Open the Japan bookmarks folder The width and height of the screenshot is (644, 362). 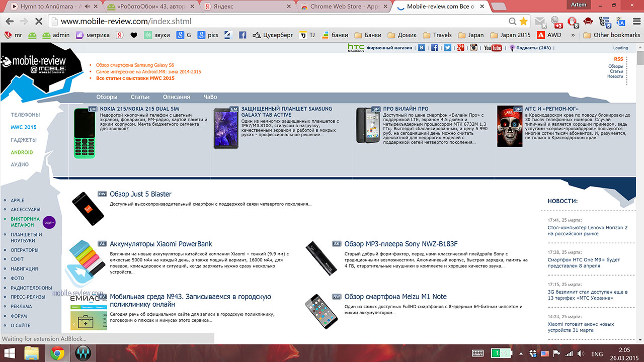click(470, 35)
